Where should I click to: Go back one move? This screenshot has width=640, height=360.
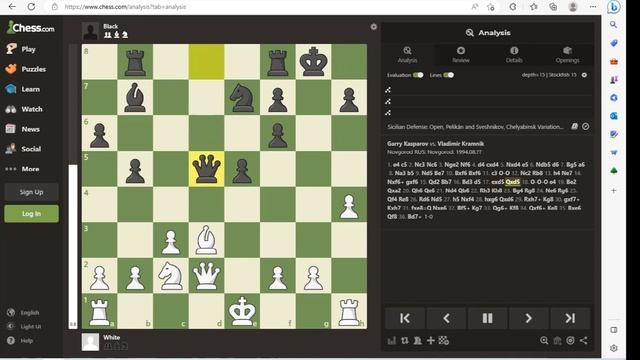(x=446, y=318)
